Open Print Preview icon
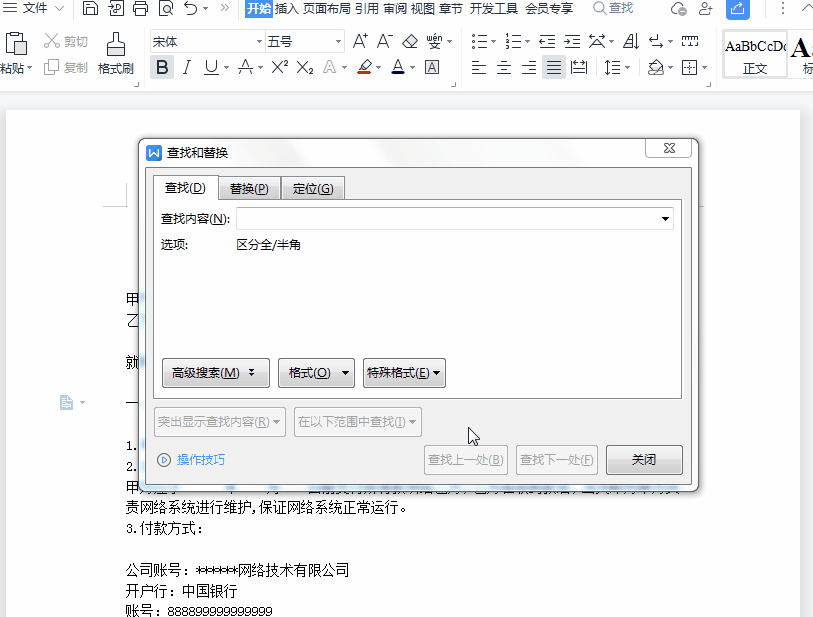The width and height of the screenshot is (813, 617). (x=166, y=8)
